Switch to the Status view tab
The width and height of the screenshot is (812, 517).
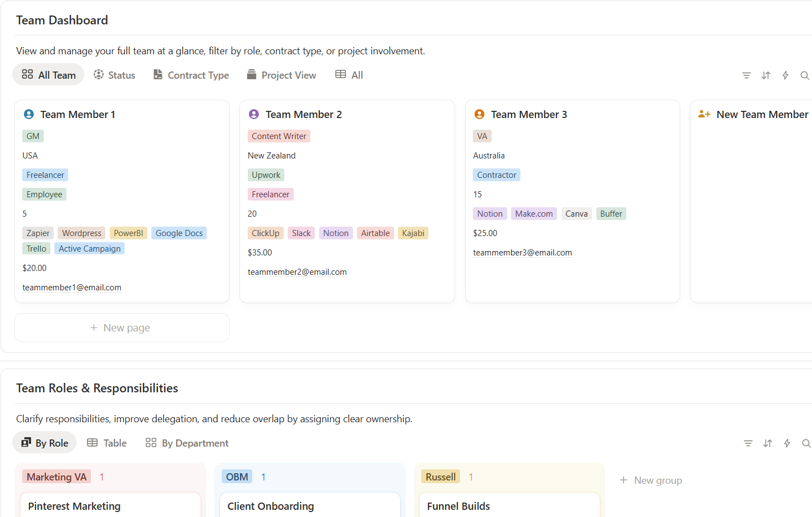114,75
